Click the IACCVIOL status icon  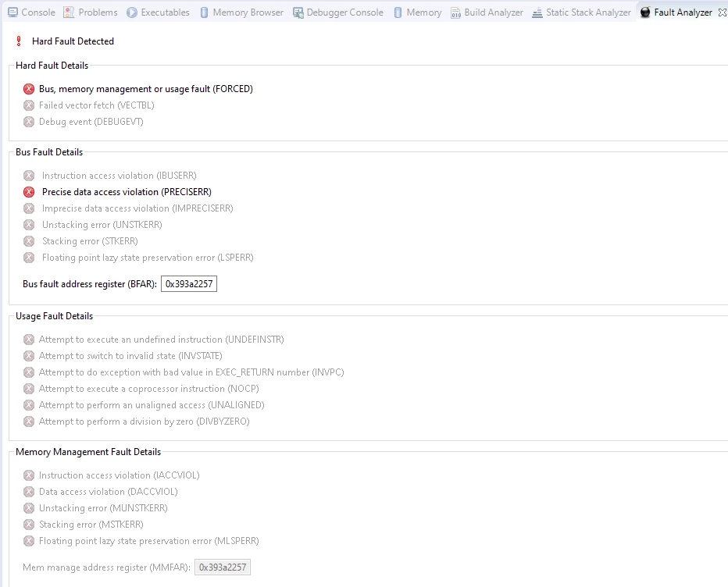tap(29, 475)
